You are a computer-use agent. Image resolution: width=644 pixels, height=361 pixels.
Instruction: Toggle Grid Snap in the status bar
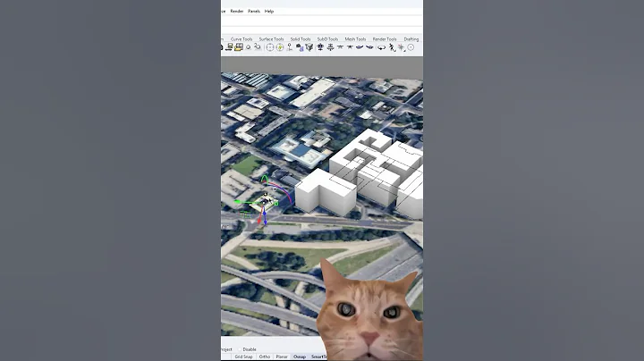point(243,357)
